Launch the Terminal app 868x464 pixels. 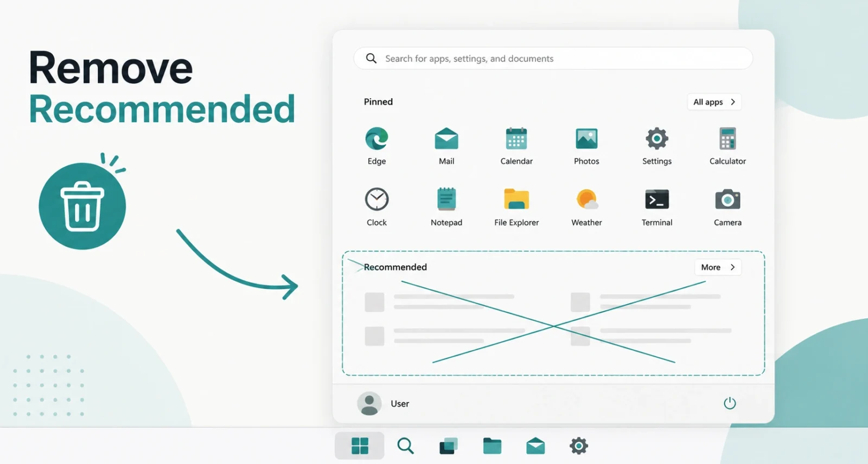tap(657, 199)
